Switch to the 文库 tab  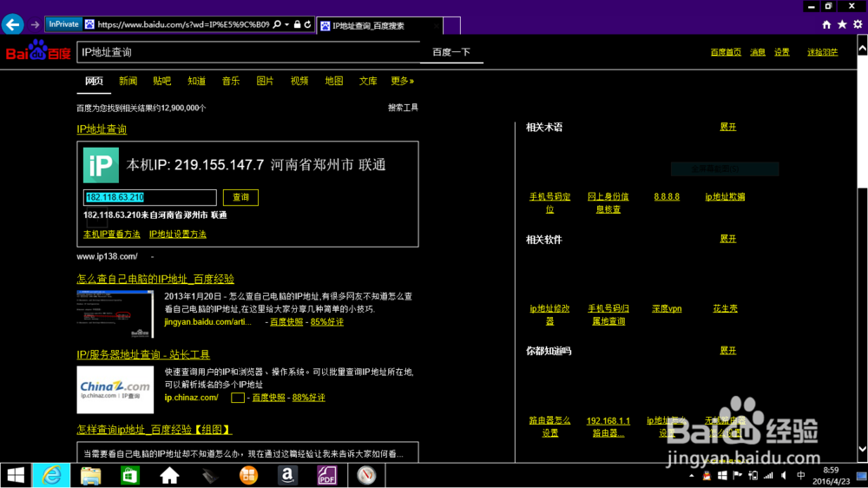(368, 81)
